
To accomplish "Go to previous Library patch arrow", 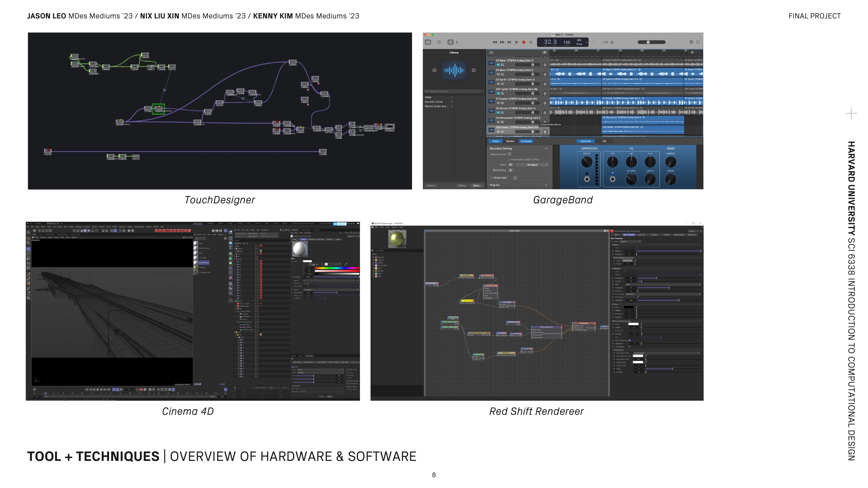I will tap(434, 70).
